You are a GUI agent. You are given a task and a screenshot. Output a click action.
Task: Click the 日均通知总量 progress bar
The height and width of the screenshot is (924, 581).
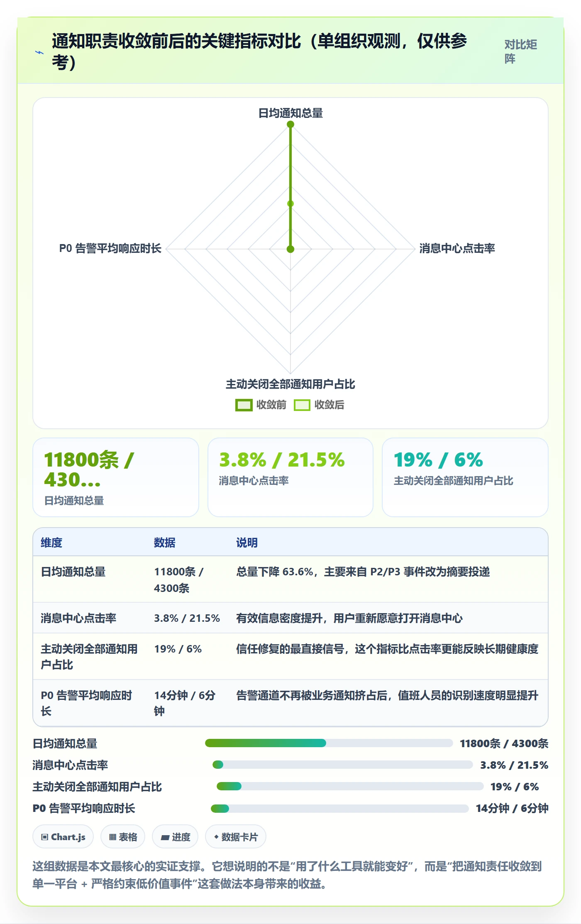329,743
